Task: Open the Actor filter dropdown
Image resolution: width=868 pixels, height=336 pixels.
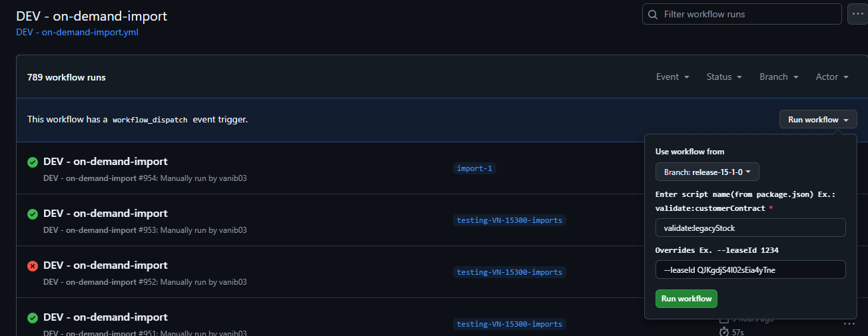Action: (x=832, y=77)
